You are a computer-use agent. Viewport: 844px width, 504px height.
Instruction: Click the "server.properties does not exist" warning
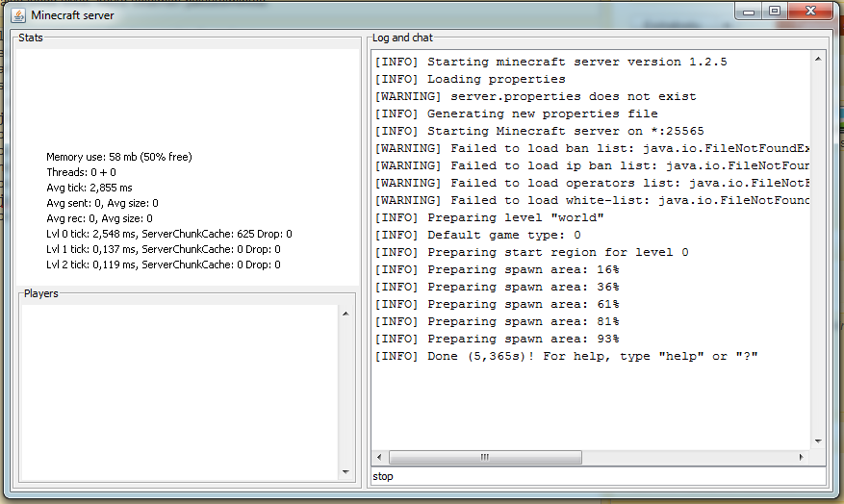click(x=536, y=96)
